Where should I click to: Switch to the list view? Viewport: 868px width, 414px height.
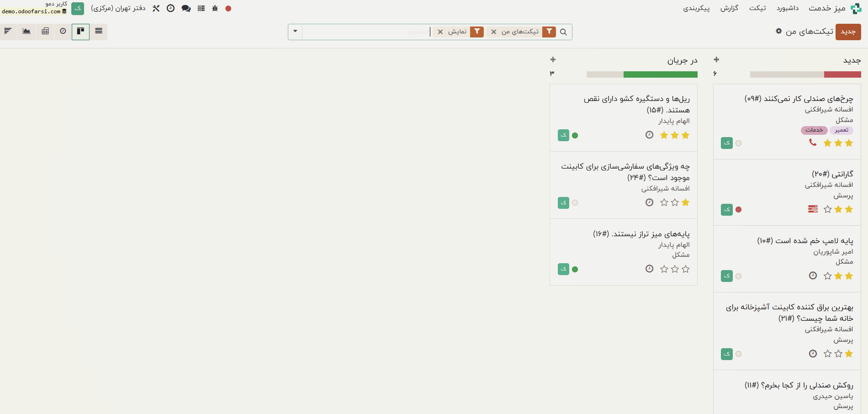[x=99, y=31]
